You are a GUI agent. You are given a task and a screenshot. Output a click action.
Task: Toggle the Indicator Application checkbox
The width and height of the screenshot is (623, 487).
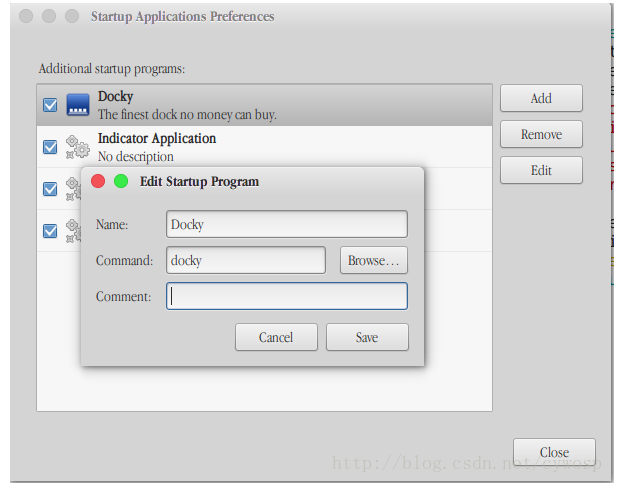[50, 147]
